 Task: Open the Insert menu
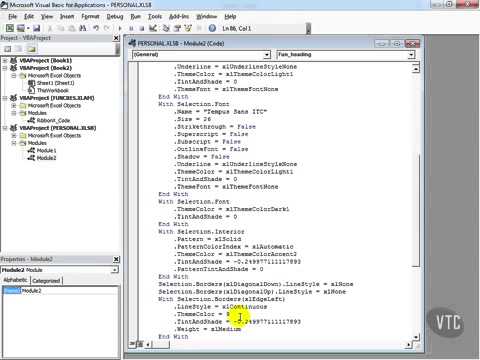coord(67,16)
